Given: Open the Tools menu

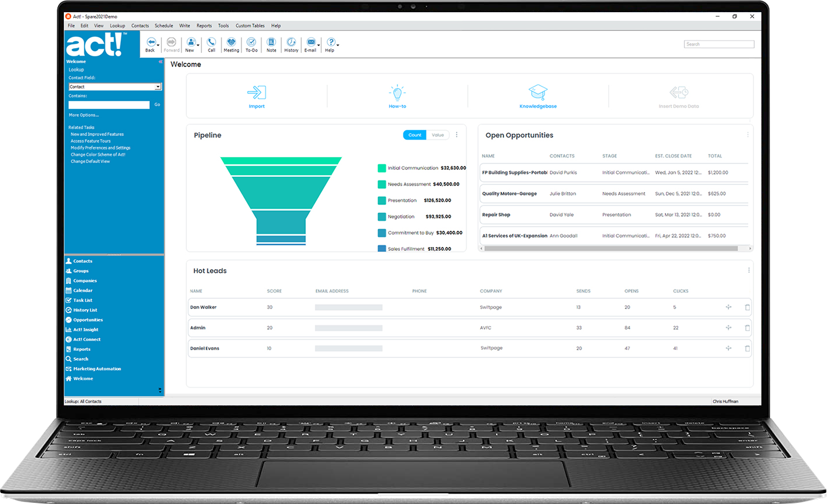Looking at the screenshot, I should pyautogui.click(x=223, y=26).
